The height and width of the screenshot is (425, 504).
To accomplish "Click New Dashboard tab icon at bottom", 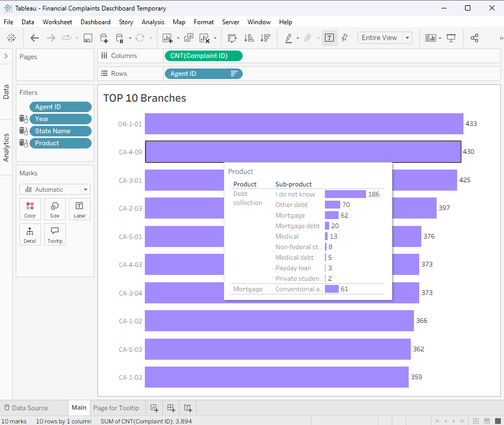I will pyautogui.click(x=171, y=408).
